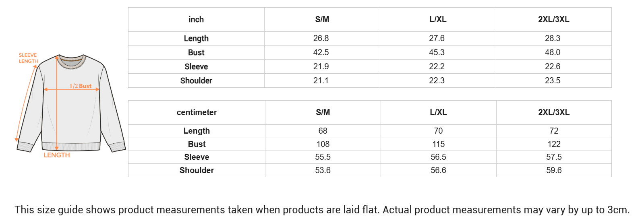Image resolution: width=644 pixels, height=223 pixels.
Task: Select the 21.1 shoulder value
Action: (321, 81)
